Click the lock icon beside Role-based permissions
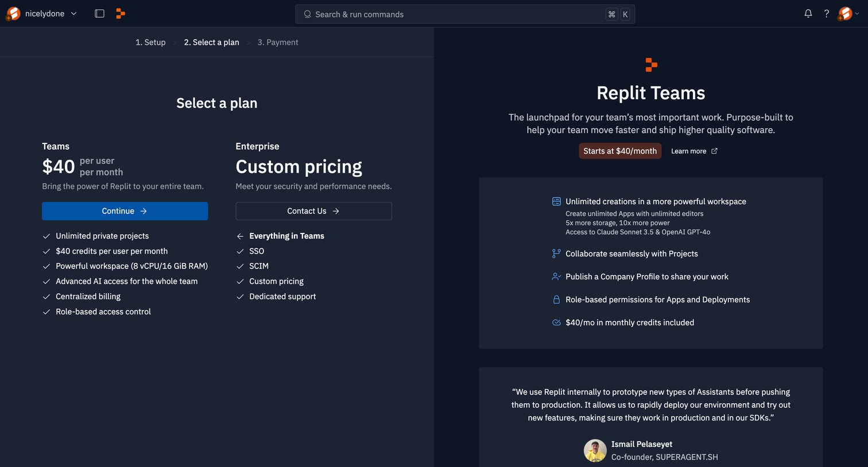 pos(556,299)
